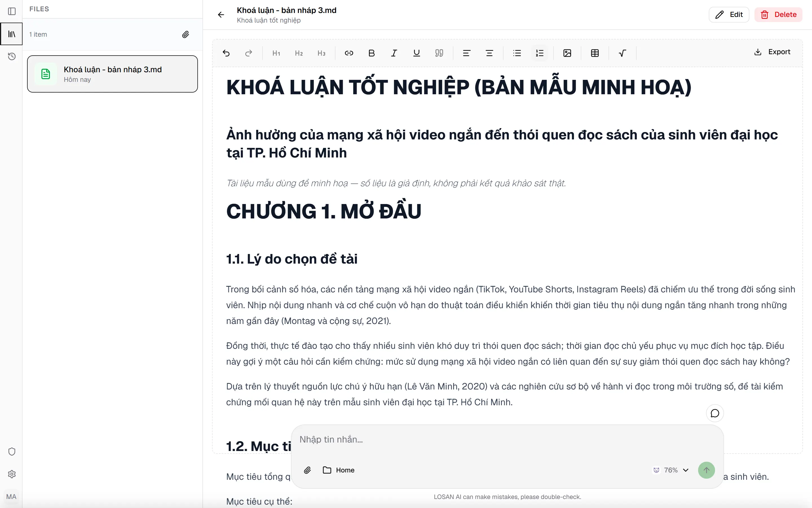Open the shield privacy icon
Viewport: 812px width, 508px height.
[11, 451]
